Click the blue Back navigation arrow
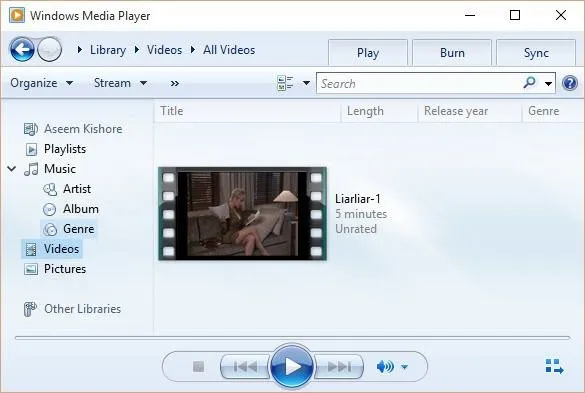This screenshot has width=585, height=393. click(x=22, y=49)
